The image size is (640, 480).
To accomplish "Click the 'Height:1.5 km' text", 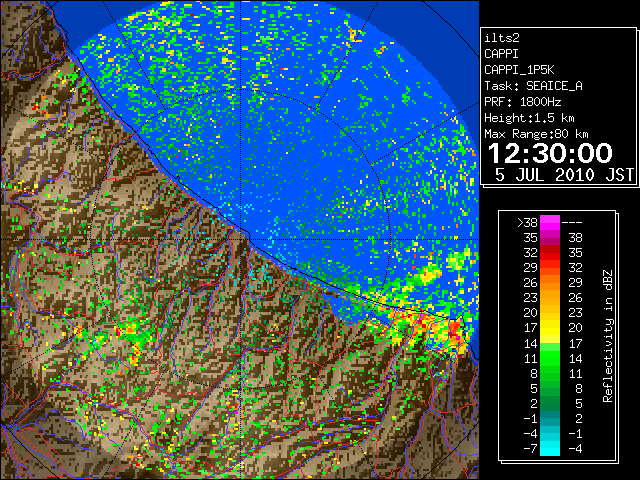I will pyautogui.click(x=529, y=118).
